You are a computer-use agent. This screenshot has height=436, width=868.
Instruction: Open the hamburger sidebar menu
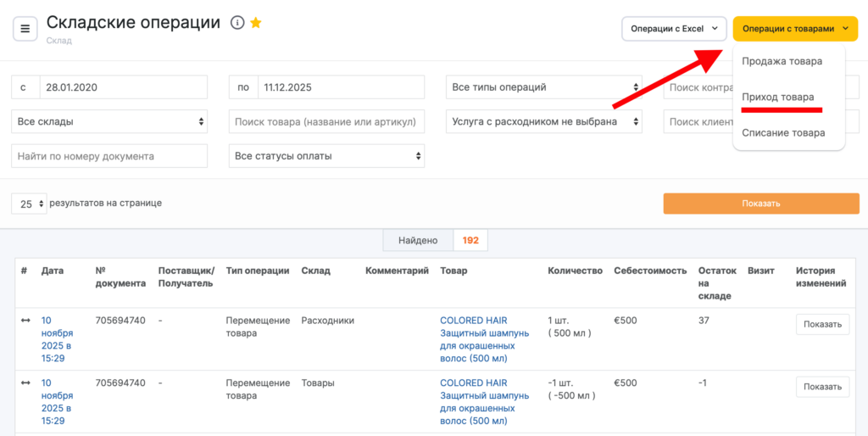25,29
